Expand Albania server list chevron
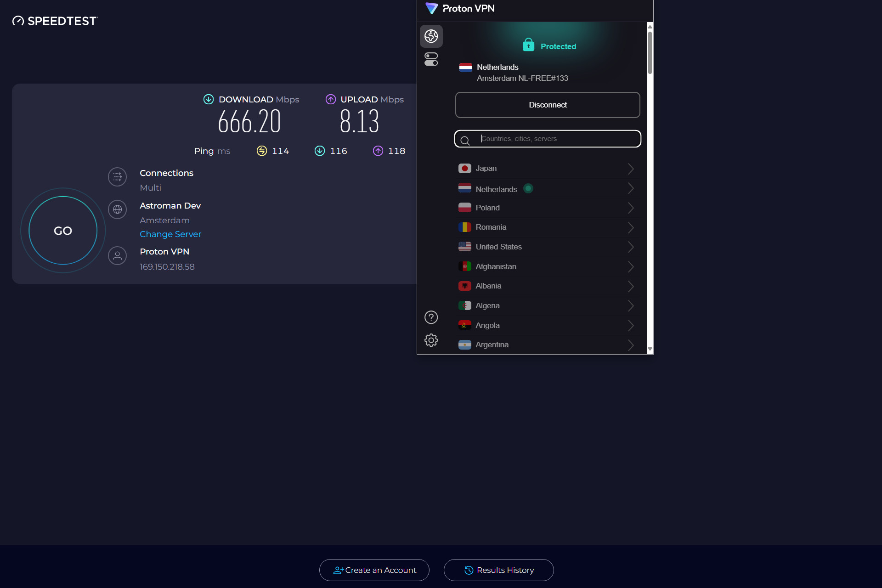 pyautogui.click(x=631, y=286)
